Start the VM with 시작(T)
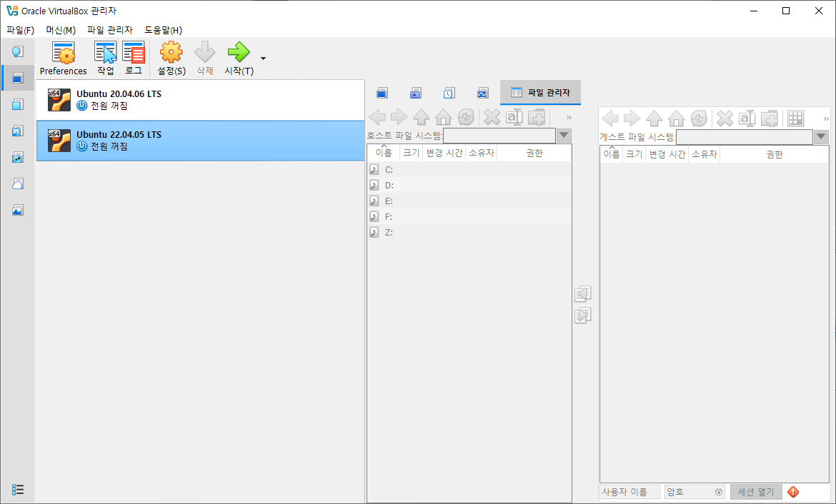 tap(239, 59)
